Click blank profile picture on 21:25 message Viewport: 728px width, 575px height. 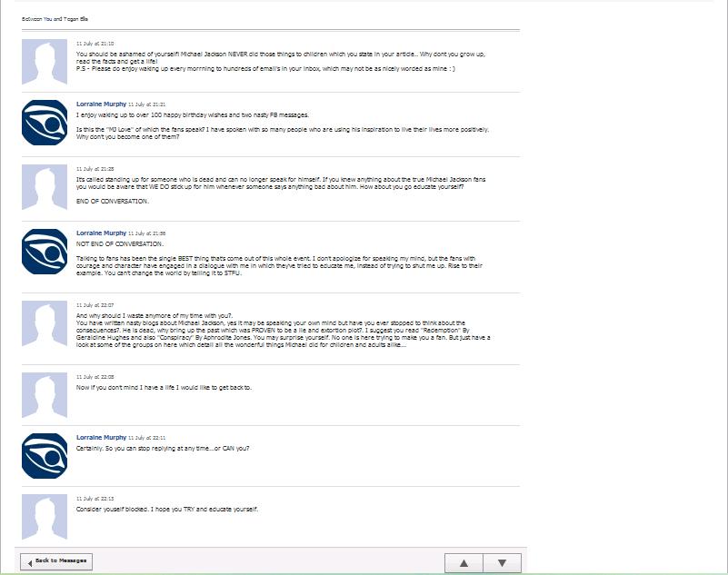click(45, 188)
